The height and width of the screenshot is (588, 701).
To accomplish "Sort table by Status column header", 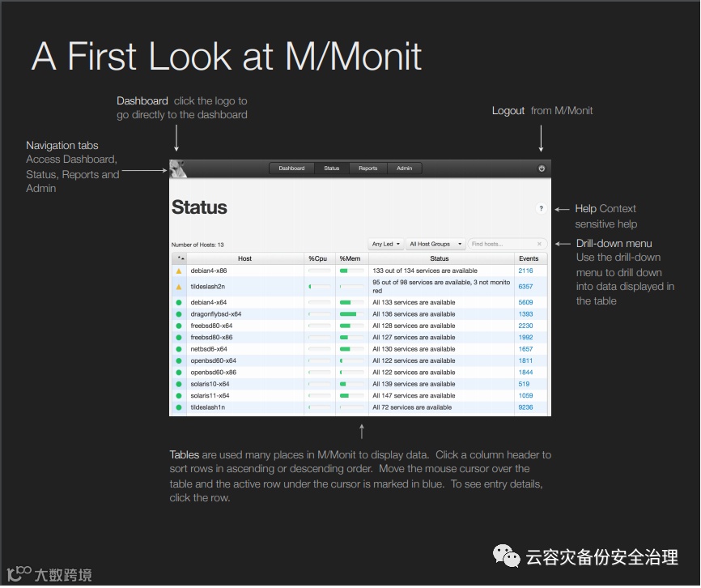I will pyautogui.click(x=441, y=258).
